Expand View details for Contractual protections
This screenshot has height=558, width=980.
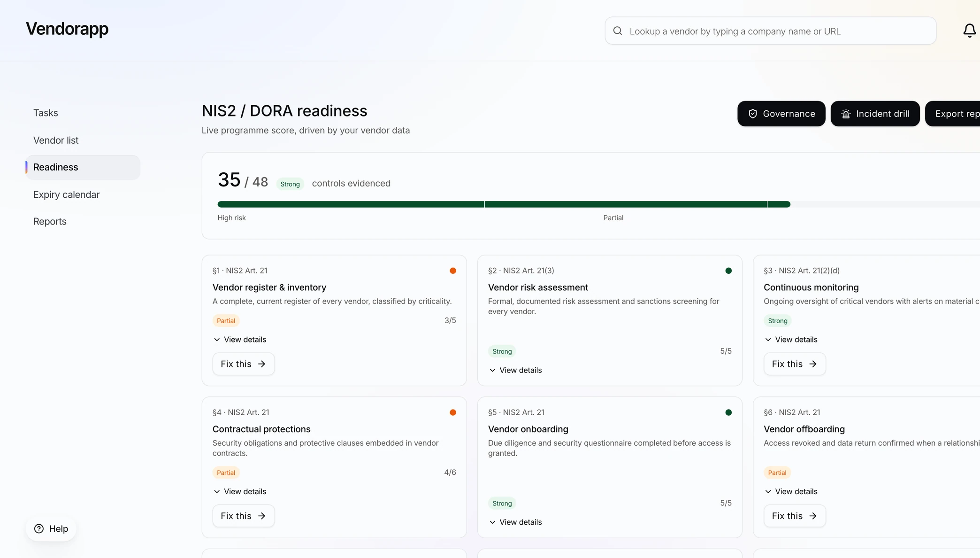[240, 491]
